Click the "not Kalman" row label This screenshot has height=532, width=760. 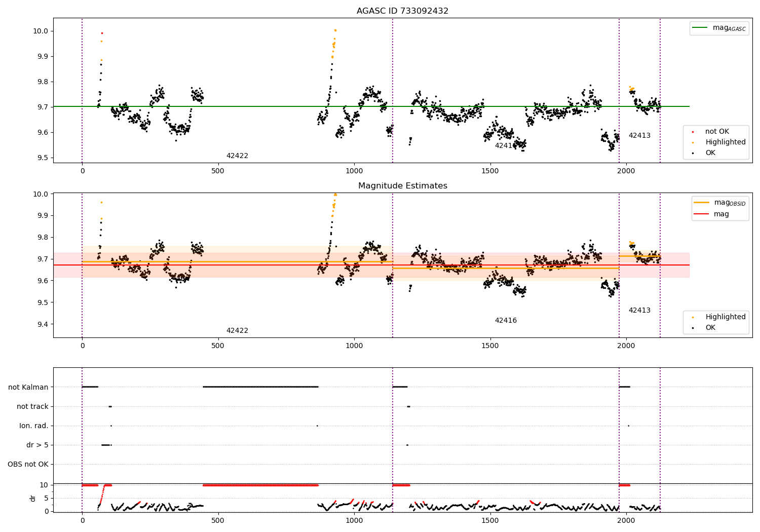[28, 388]
